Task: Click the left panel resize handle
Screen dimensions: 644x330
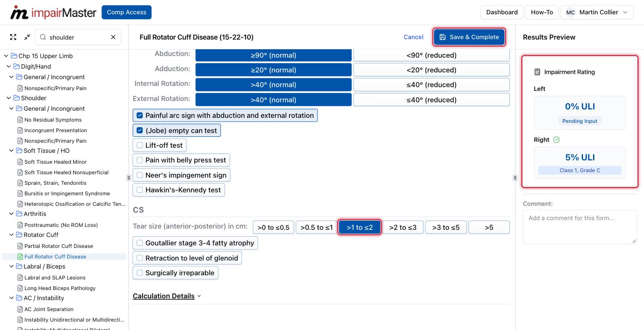Action: 129,178
